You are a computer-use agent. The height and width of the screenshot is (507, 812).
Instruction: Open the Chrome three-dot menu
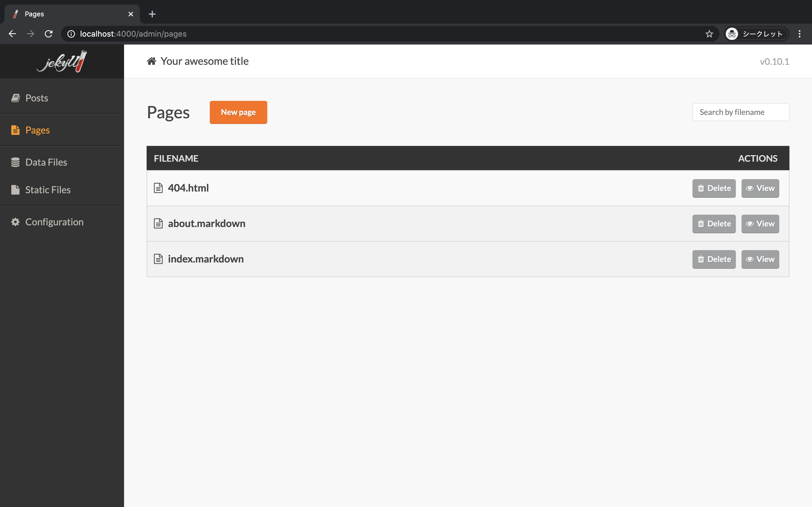(x=799, y=34)
